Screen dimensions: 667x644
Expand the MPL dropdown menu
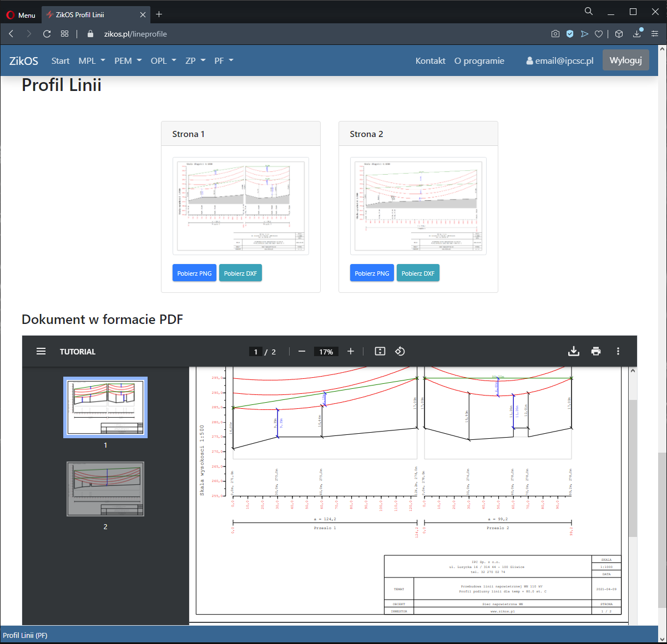pos(92,60)
